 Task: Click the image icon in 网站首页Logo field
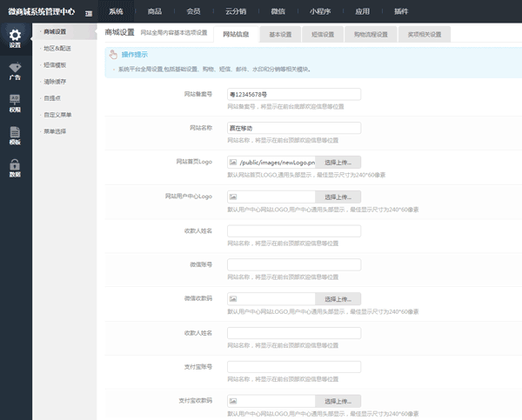coord(233,162)
